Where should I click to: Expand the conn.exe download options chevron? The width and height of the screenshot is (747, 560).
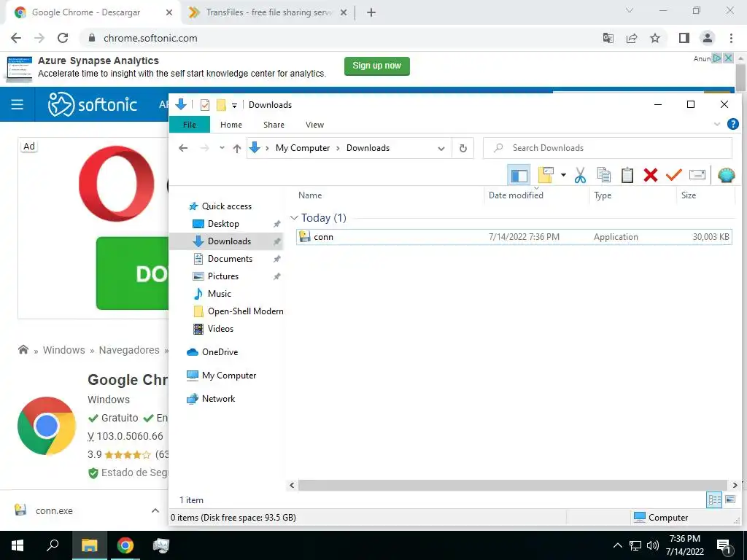pos(155,510)
